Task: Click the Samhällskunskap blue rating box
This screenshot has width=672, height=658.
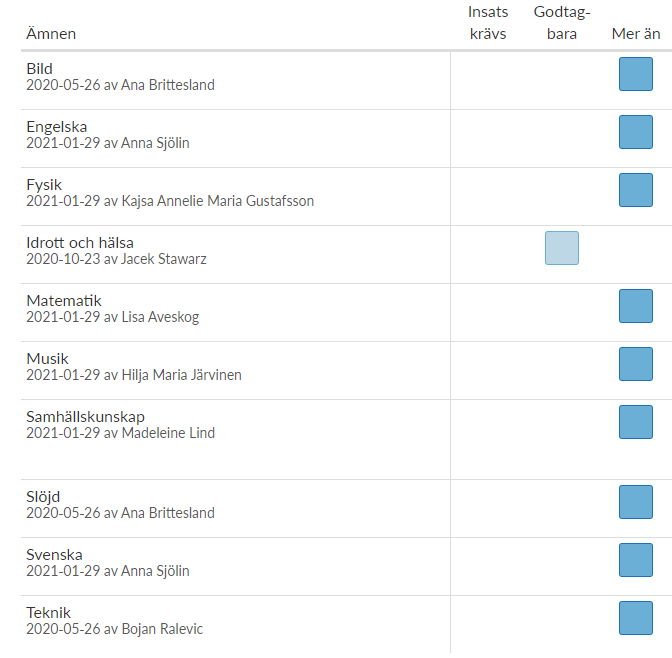Action: pyautogui.click(x=636, y=422)
